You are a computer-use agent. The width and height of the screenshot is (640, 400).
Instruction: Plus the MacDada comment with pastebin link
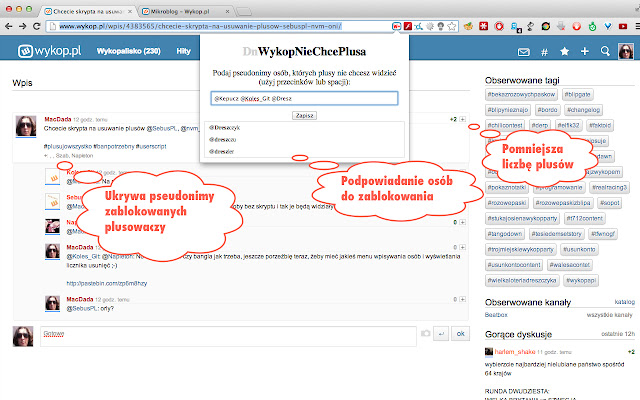pyautogui.click(x=462, y=247)
